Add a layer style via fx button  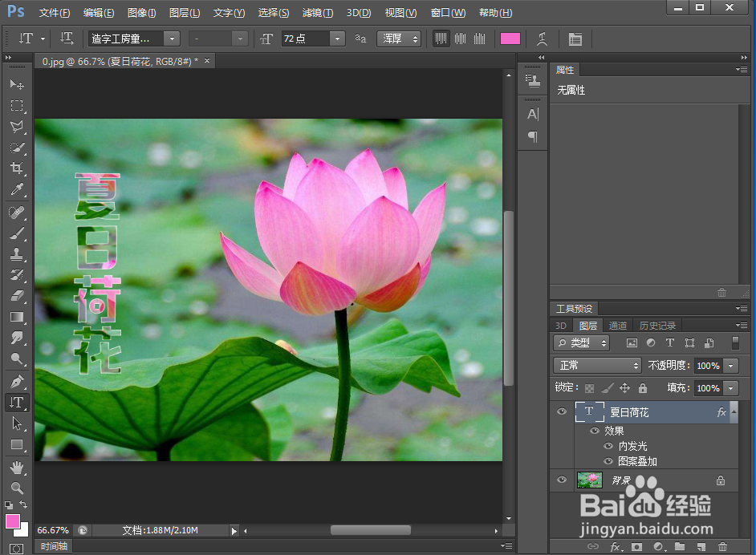tap(616, 547)
